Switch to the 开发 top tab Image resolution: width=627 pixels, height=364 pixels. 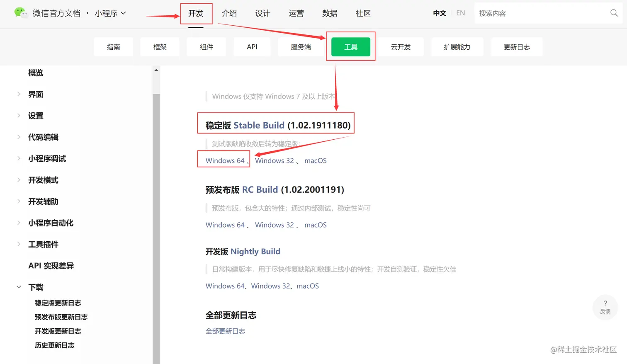tap(196, 13)
